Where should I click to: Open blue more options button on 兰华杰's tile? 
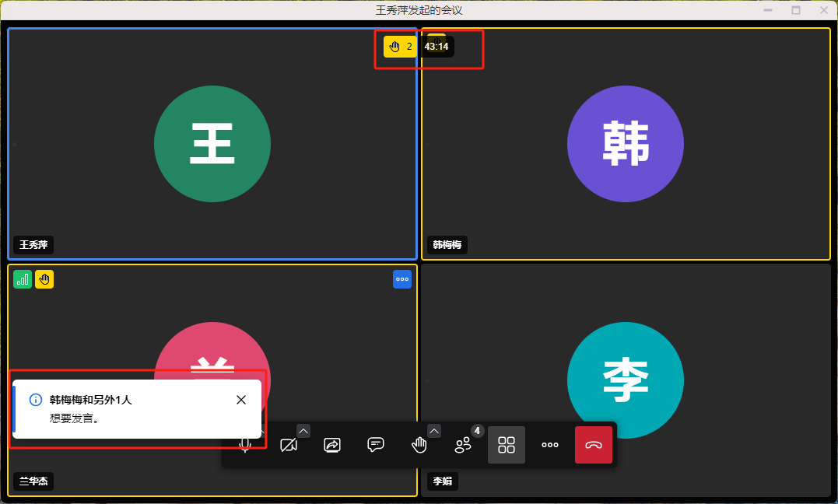402,279
